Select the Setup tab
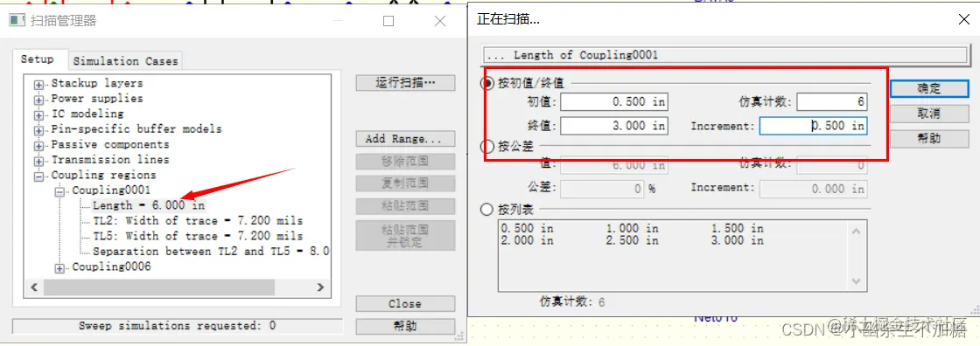980x346 pixels. (x=37, y=59)
